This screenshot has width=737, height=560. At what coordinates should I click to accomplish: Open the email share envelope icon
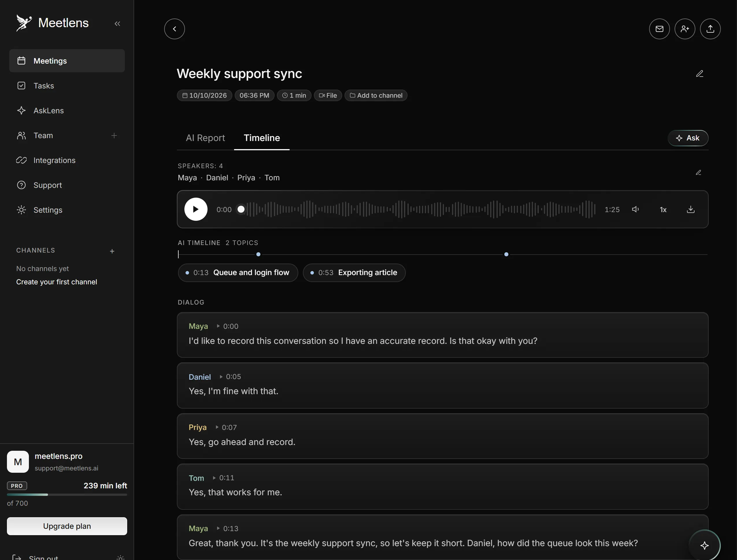click(659, 29)
